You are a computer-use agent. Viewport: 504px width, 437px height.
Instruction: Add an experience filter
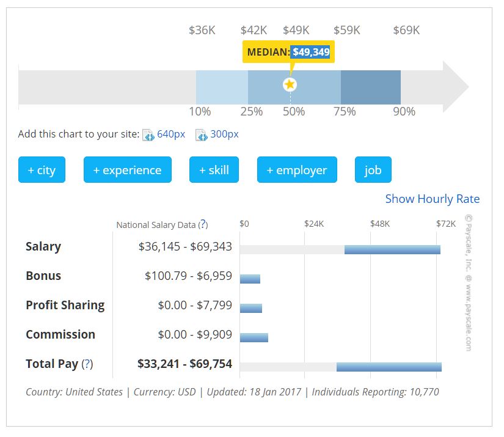click(x=128, y=170)
